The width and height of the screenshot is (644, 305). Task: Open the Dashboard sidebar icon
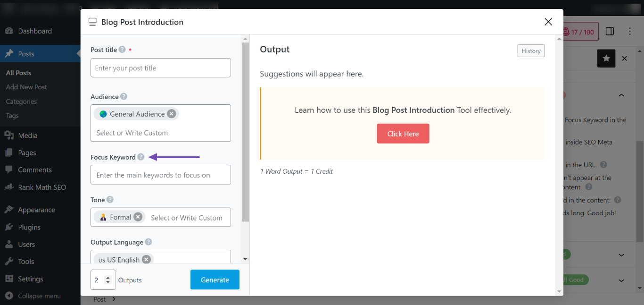(9, 31)
